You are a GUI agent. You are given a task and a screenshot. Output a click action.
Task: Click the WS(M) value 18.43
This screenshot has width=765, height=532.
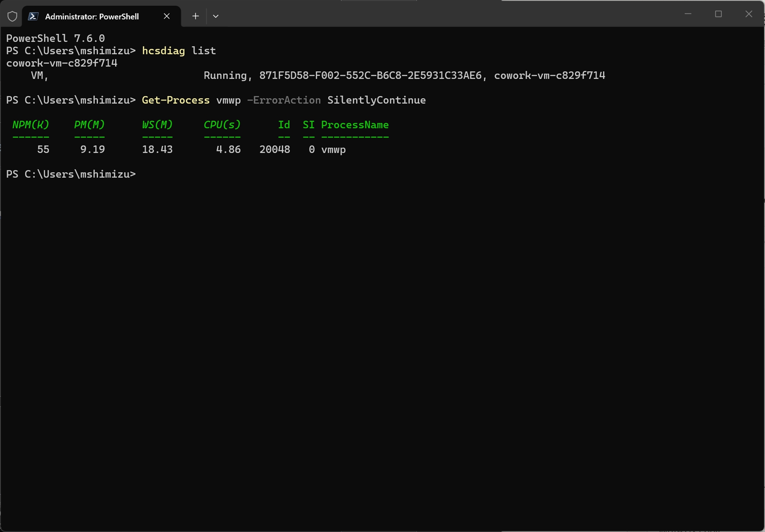(157, 149)
